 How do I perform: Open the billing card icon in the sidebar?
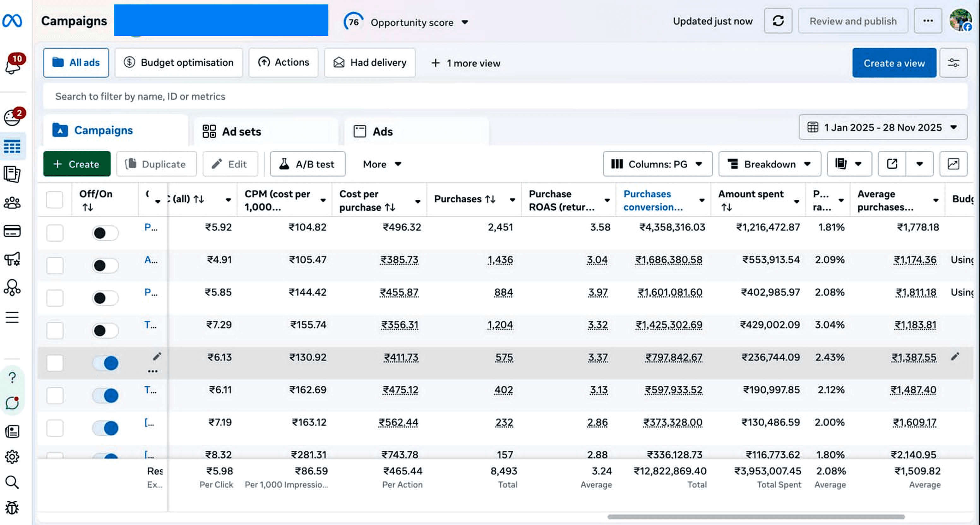click(x=12, y=231)
